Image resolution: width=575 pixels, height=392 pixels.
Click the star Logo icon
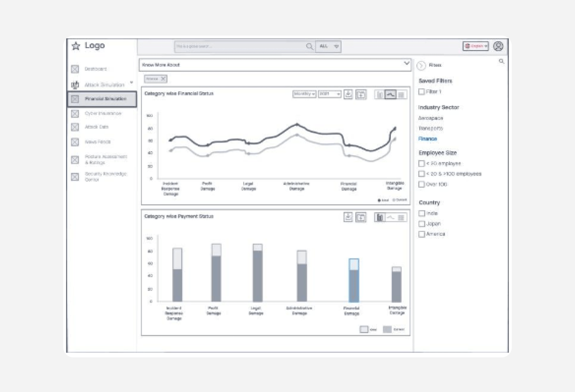point(76,46)
